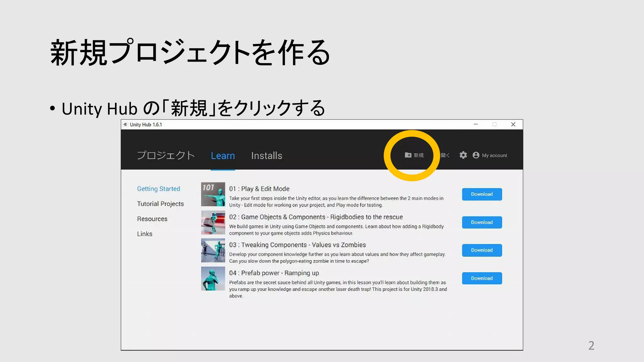Open the My account menu

point(490,155)
